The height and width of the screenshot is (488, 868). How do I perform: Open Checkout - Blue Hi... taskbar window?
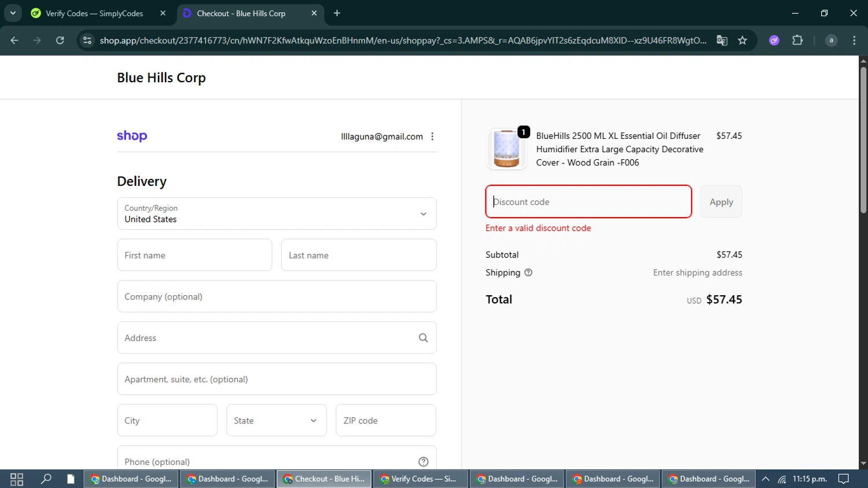click(x=325, y=479)
